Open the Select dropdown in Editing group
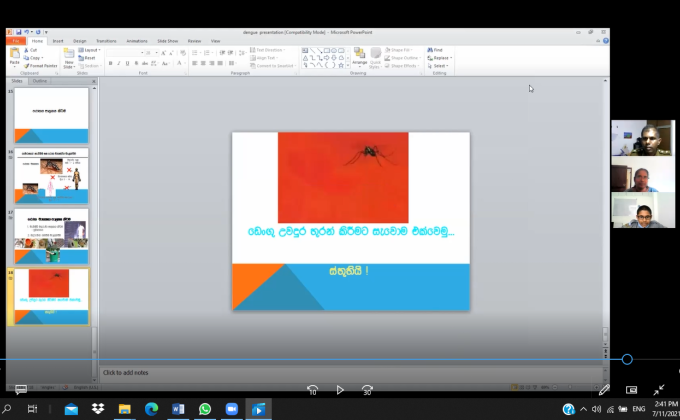680x420 pixels. [440, 65]
